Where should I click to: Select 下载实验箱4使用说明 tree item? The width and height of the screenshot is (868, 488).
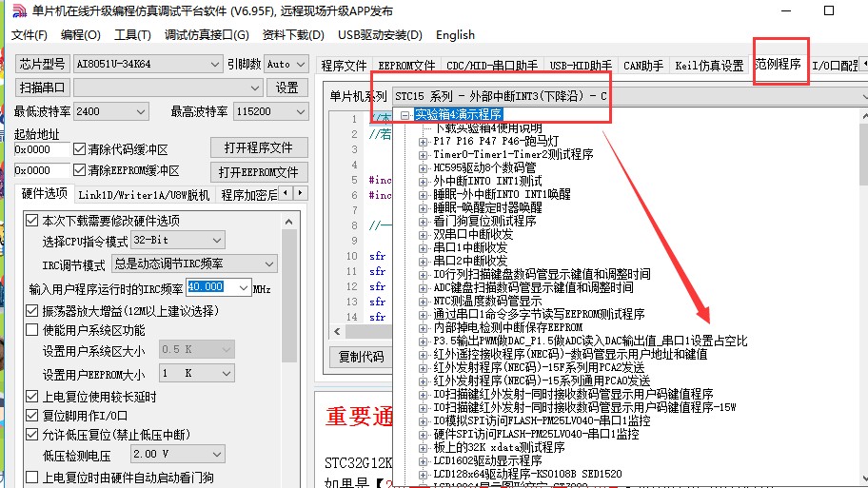487,128
